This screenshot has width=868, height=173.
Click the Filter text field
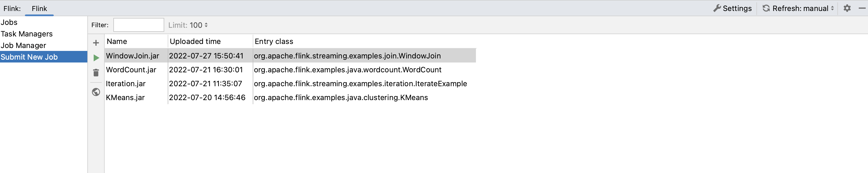pyautogui.click(x=138, y=25)
